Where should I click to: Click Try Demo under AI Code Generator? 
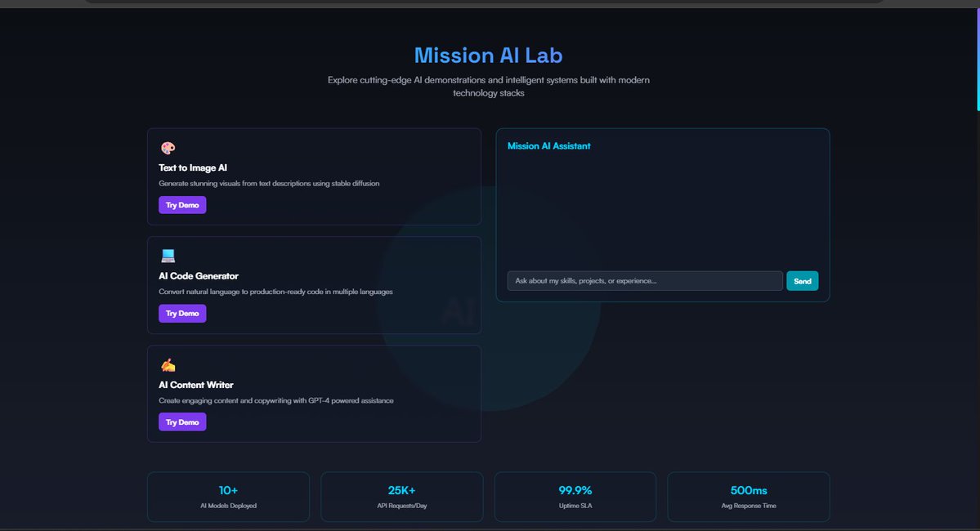coord(181,313)
